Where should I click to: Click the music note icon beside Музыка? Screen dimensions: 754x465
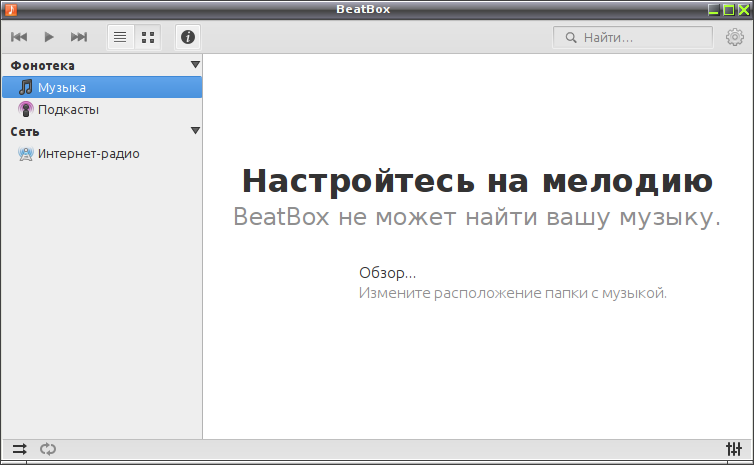[x=25, y=88]
